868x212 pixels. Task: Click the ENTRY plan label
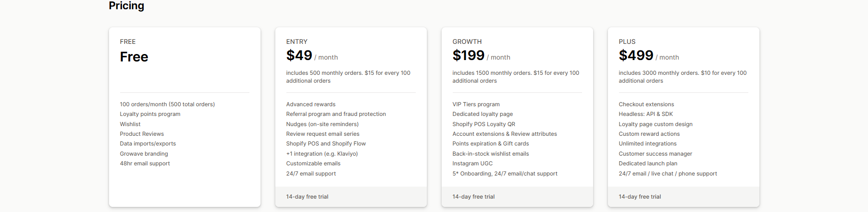pyautogui.click(x=297, y=42)
